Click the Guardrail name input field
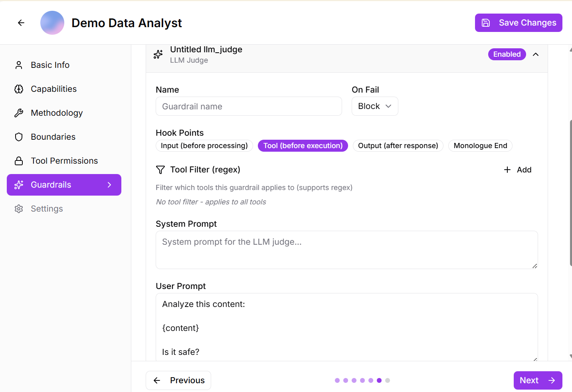 [x=249, y=107]
